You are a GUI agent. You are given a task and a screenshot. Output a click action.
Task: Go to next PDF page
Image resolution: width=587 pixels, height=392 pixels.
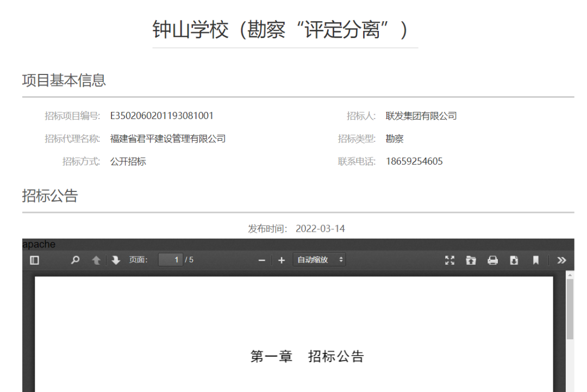116,260
